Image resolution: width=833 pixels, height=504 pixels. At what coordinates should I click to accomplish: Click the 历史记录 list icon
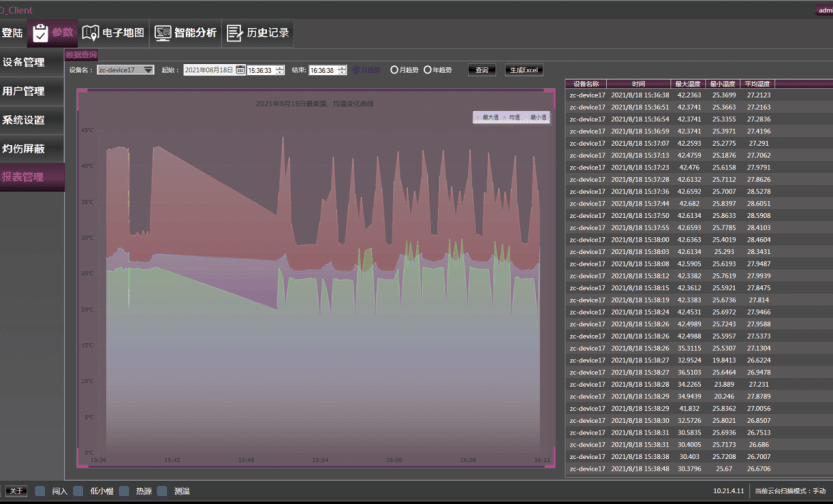(x=234, y=33)
